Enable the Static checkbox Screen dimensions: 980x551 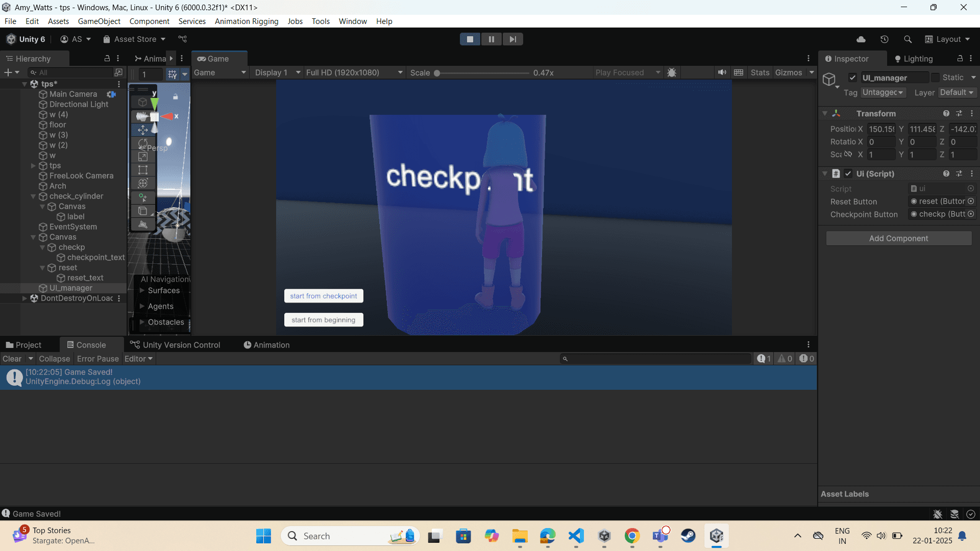pos(935,78)
